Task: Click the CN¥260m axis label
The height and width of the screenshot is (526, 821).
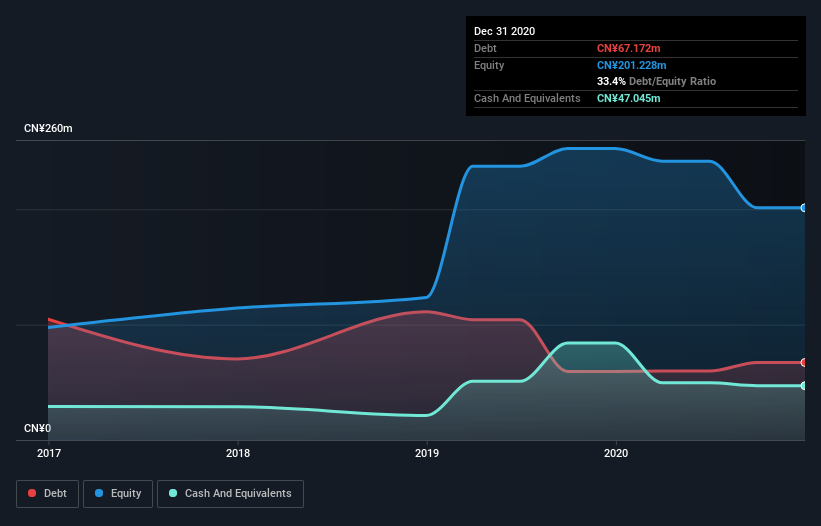Action: [x=48, y=128]
